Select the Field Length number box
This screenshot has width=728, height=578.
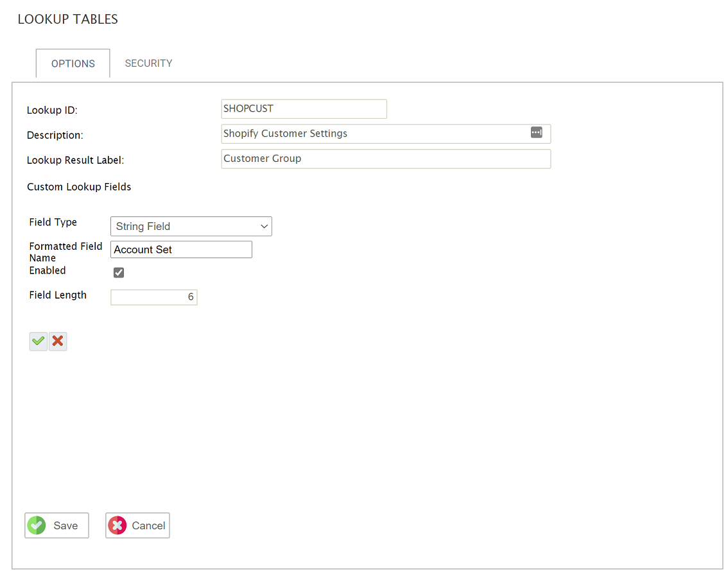click(154, 297)
